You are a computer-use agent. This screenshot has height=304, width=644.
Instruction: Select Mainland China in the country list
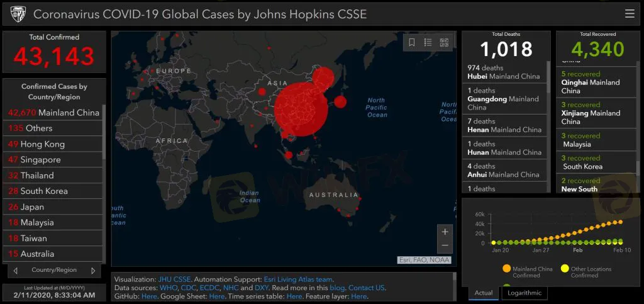pos(53,113)
